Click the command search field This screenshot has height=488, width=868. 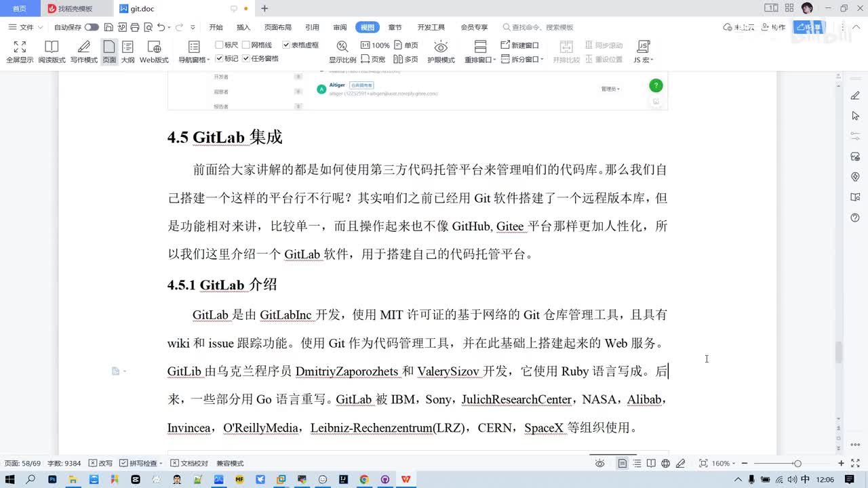(x=538, y=27)
